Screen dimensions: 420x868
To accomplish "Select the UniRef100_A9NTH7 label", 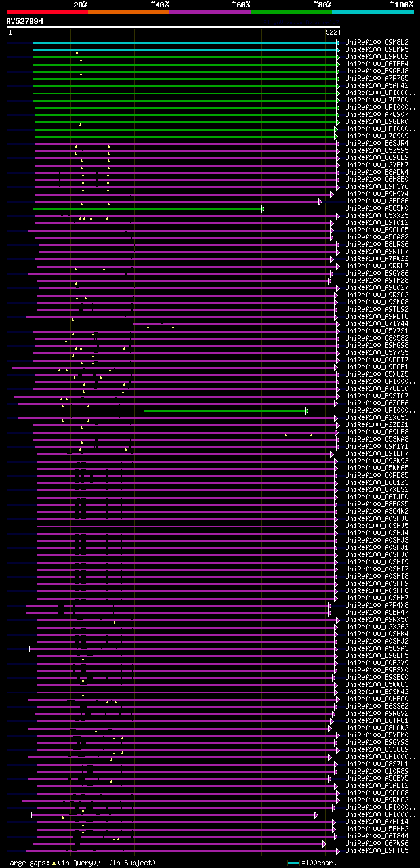I will (x=377, y=252).
